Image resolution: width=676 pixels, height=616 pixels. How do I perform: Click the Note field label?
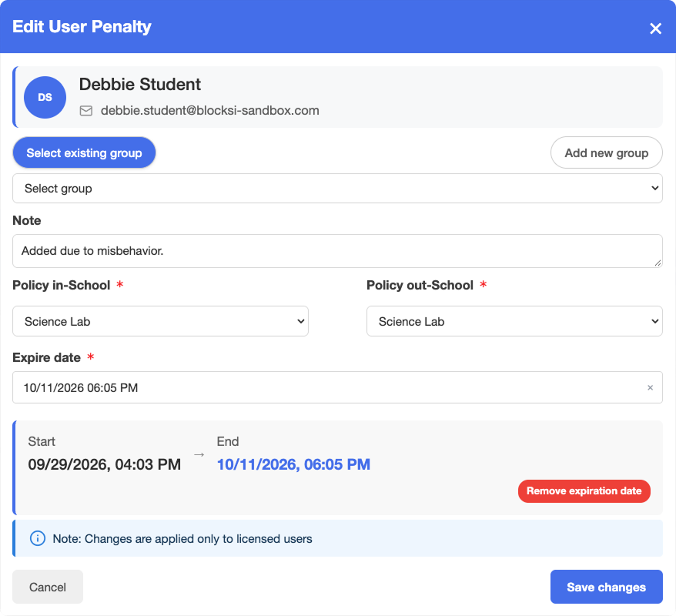[x=27, y=220]
